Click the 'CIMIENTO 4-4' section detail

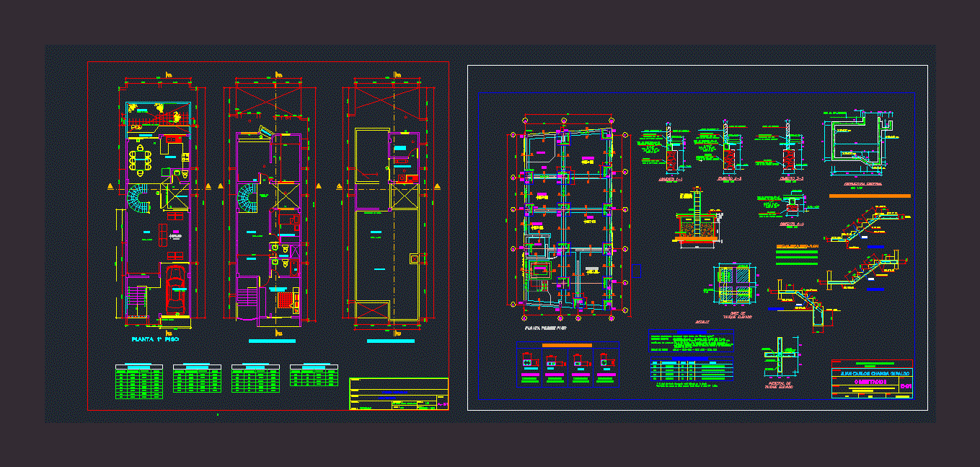point(786,210)
